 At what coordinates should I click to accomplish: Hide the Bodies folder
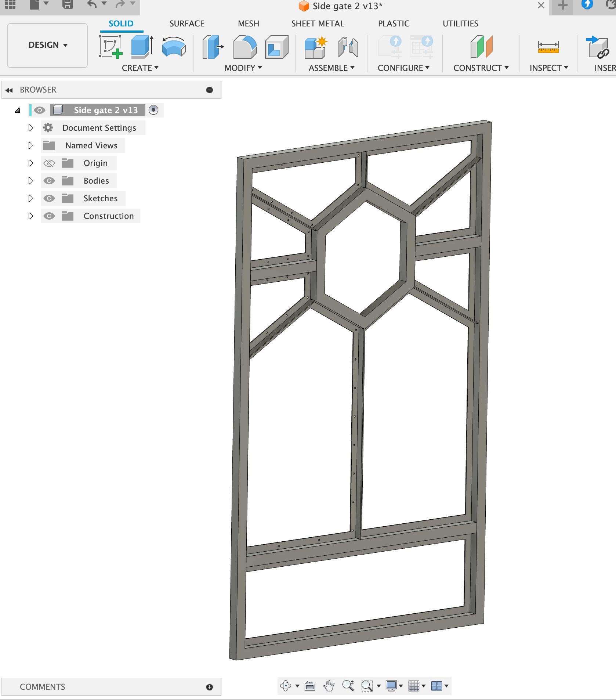[49, 181]
